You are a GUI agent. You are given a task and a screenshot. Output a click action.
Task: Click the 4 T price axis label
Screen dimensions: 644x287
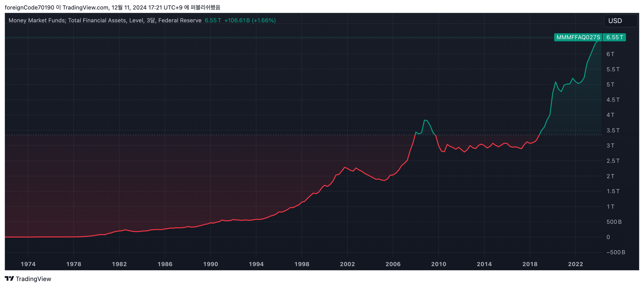pyautogui.click(x=610, y=115)
